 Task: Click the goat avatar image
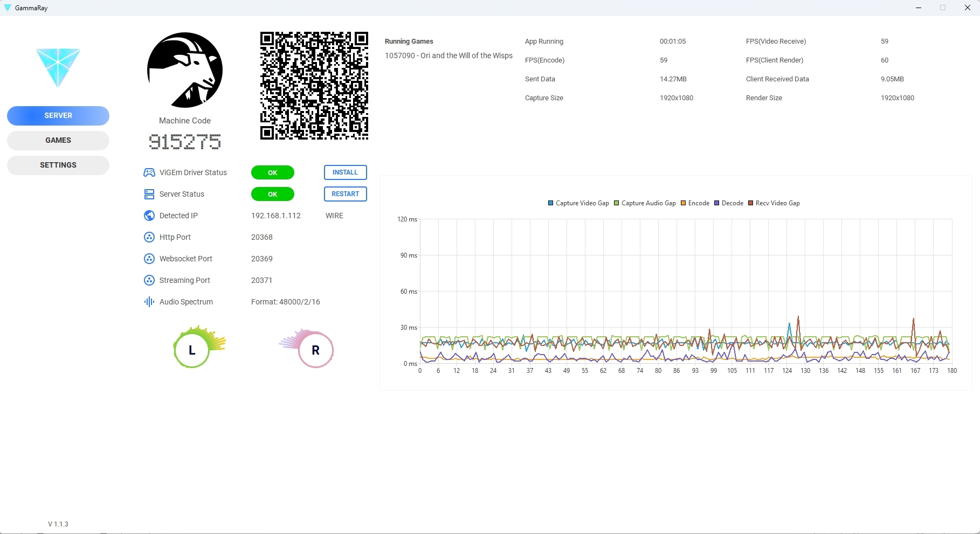(x=185, y=70)
